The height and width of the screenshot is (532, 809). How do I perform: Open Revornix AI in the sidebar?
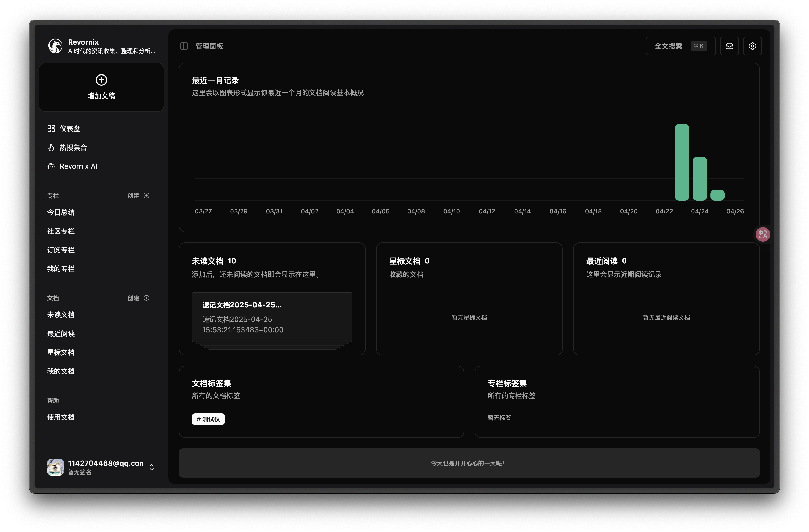101,166
